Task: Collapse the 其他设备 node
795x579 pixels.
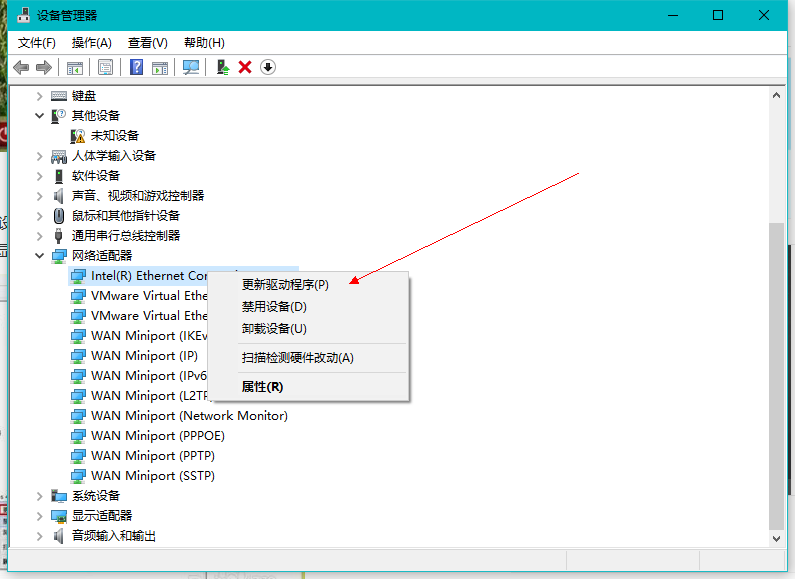Action: pos(40,116)
